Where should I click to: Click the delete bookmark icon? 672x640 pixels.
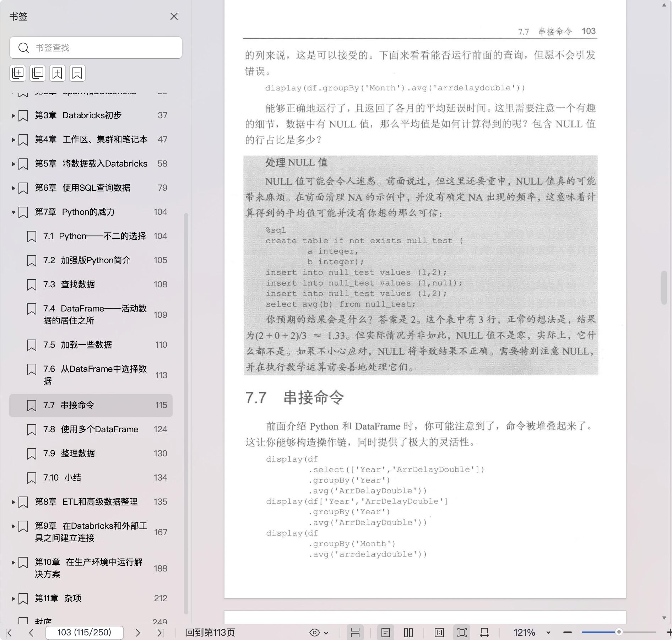coord(77,73)
